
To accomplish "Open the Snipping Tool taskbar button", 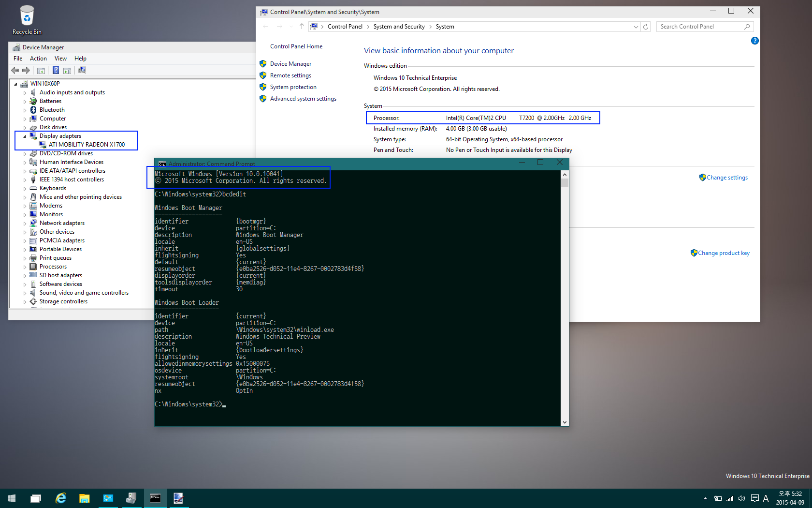I will (x=178, y=498).
